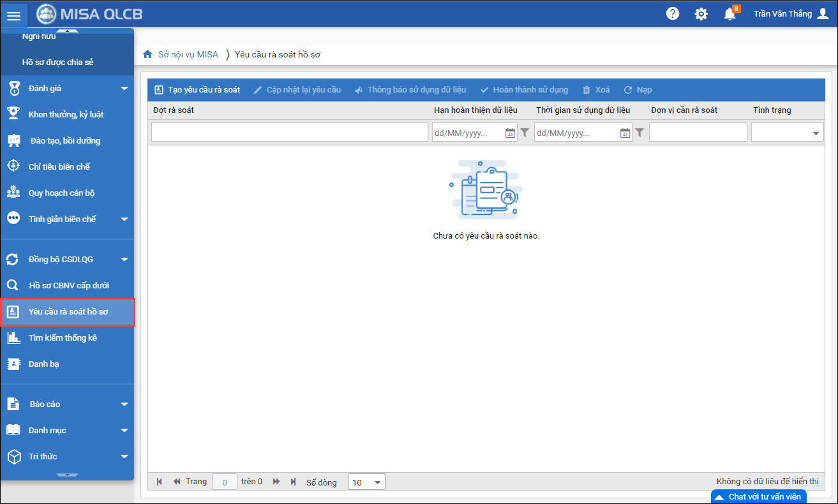Image resolution: width=838 pixels, height=504 pixels.
Task: Jump to the last page arrow
Action: (x=293, y=482)
